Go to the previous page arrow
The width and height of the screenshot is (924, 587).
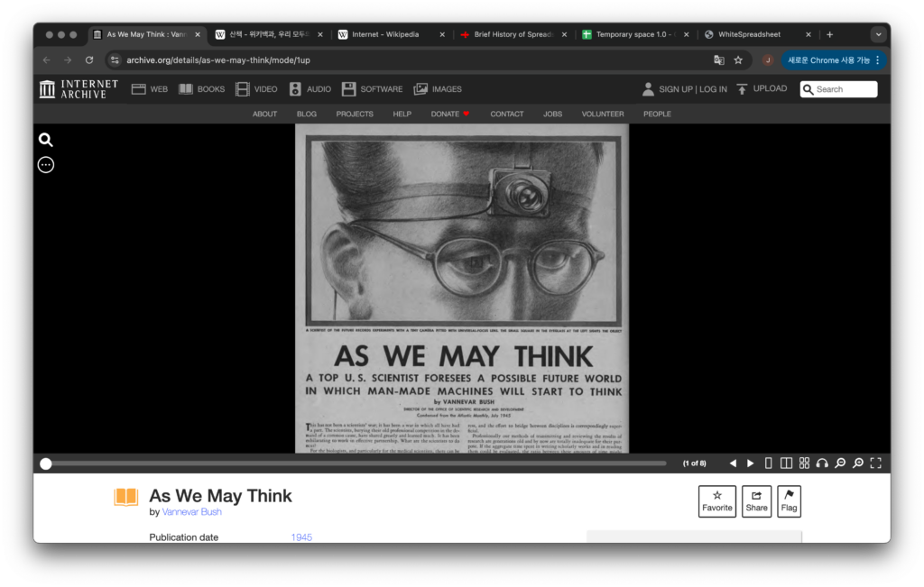point(733,463)
